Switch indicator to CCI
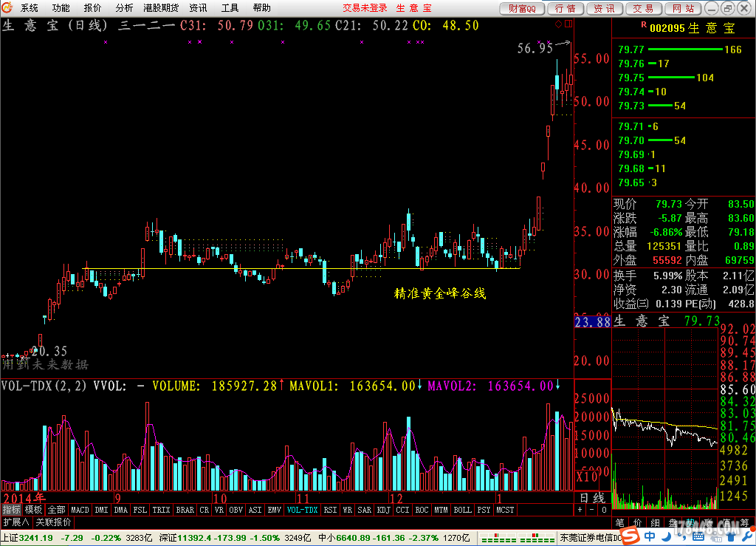756x546 pixels. (402, 510)
